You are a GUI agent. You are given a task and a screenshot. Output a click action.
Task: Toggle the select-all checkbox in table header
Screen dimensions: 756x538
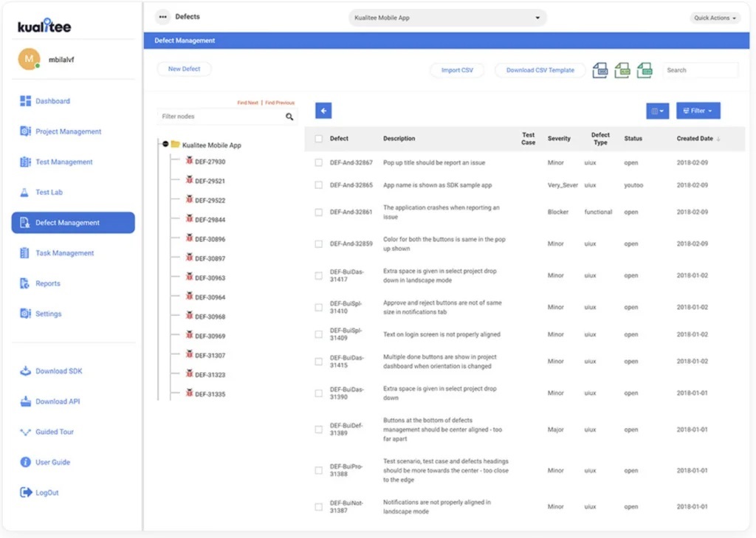pos(319,139)
